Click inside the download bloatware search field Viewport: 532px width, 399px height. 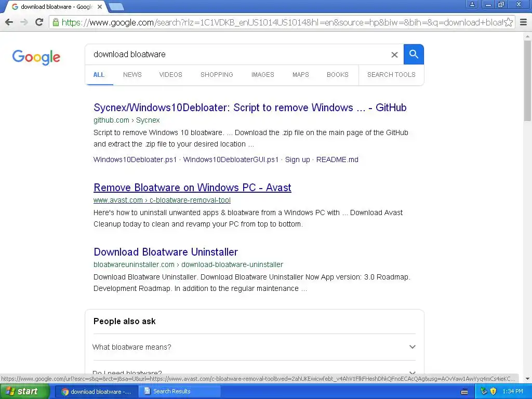coord(237,54)
